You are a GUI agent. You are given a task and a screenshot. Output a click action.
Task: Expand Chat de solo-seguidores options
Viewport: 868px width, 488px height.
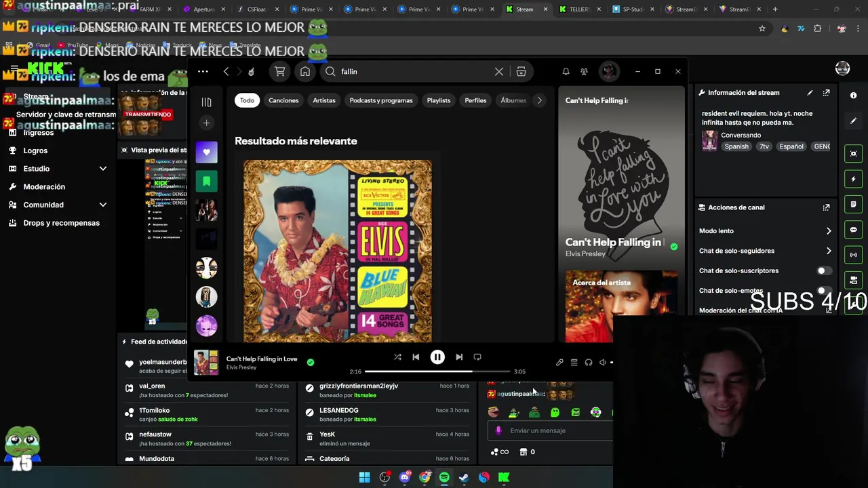click(x=765, y=251)
